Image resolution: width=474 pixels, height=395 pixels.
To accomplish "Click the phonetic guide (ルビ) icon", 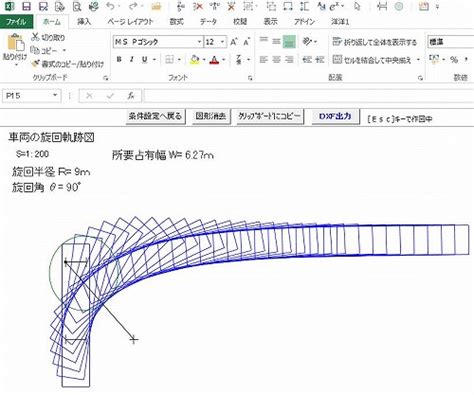I will [x=239, y=60].
